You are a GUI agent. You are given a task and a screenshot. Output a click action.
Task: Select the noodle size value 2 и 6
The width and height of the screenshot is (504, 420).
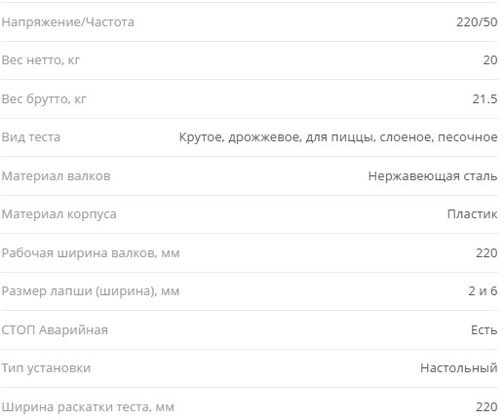pyautogui.click(x=483, y=291)
